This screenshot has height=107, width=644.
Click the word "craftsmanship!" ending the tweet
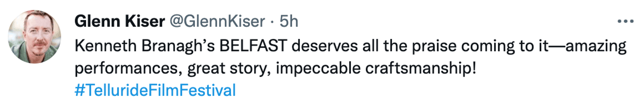click(x=420, y=68)
